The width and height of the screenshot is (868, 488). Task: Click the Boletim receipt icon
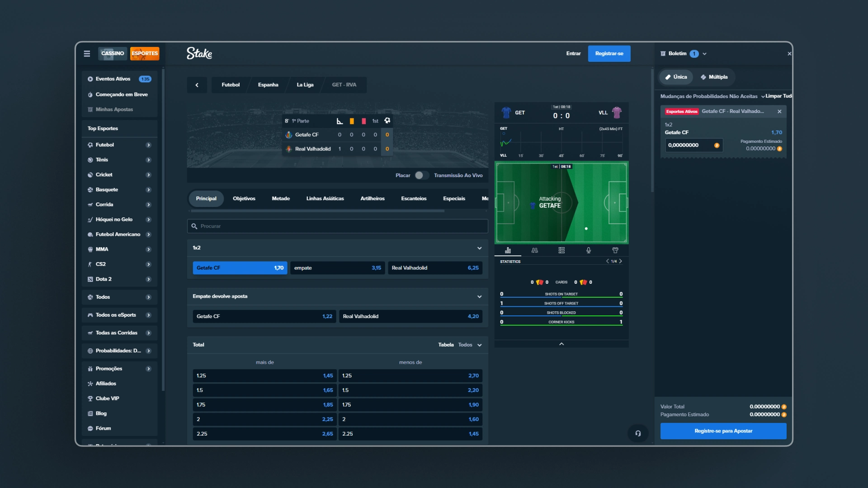663,54
